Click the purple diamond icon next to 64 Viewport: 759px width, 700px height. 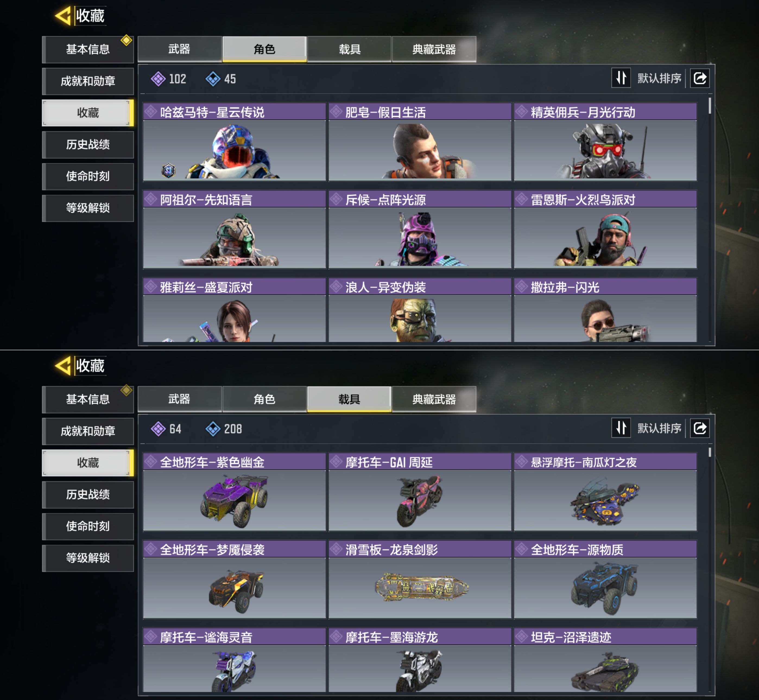coord(158,429)
